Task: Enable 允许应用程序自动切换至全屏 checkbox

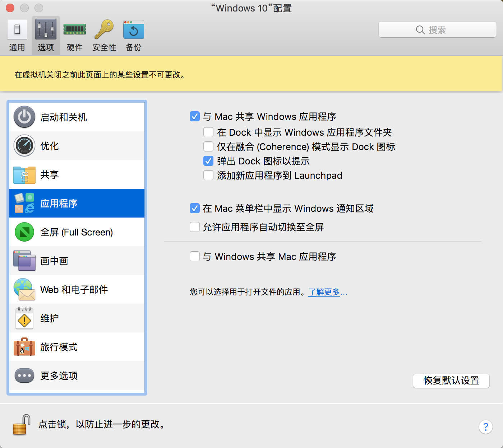Action: [x=195, y=227]
